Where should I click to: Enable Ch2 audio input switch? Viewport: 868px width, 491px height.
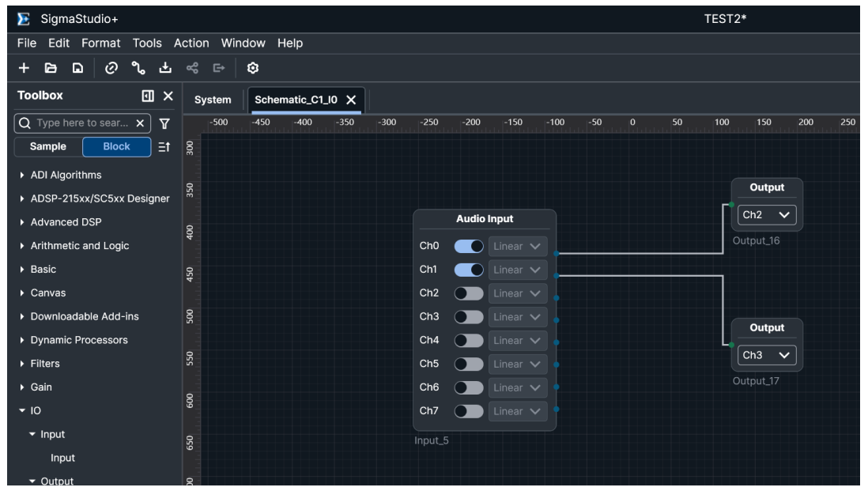point(469,293)
